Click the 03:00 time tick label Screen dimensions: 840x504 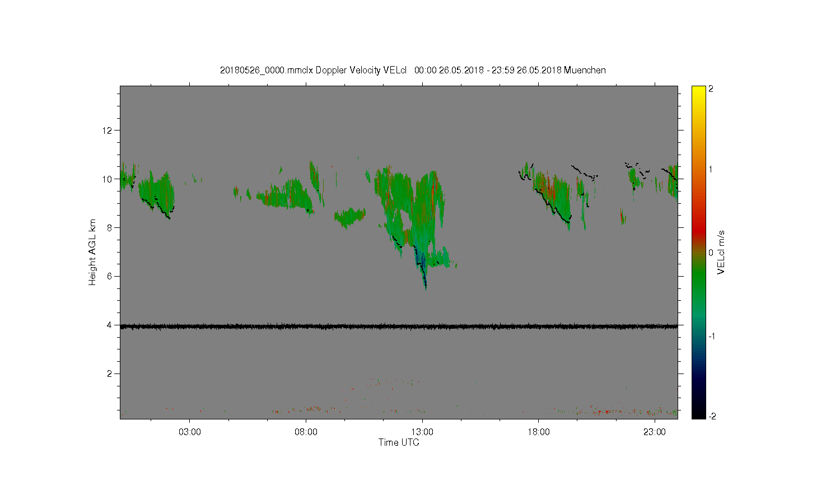click(x=189, y=432)
